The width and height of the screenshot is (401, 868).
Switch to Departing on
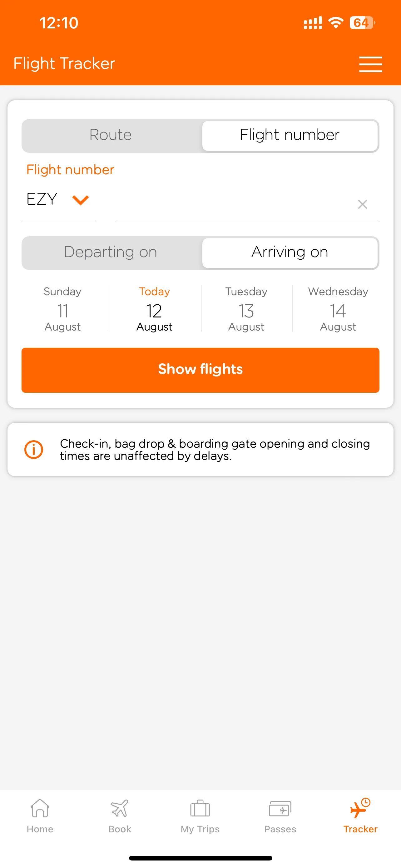pyautogui.click(x=111, y=252)
